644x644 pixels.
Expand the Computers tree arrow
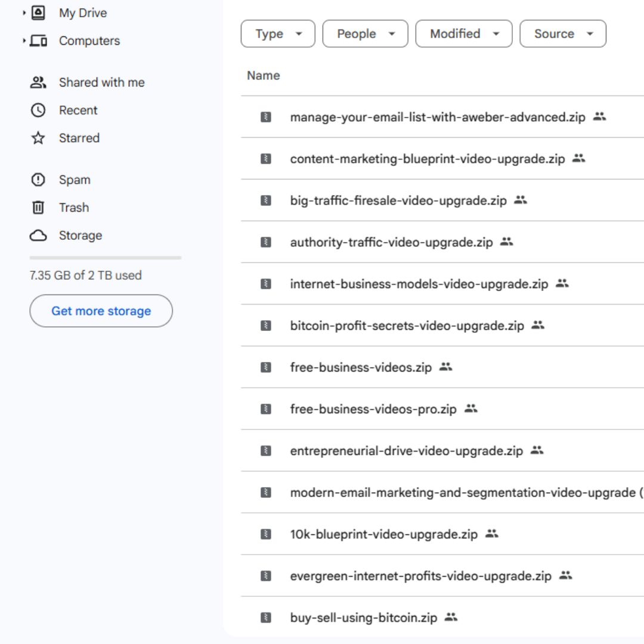pyautogui.click(x=24, y=41)
